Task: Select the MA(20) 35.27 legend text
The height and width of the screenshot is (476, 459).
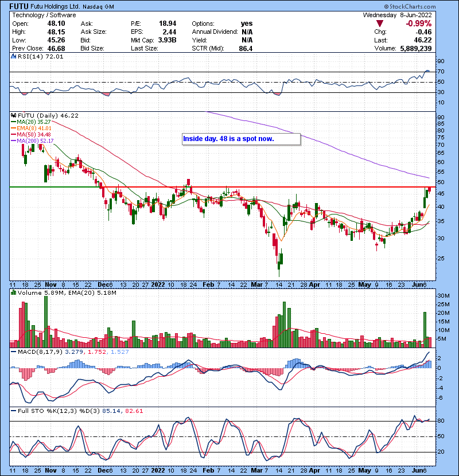Action: [x=34, y=122]
